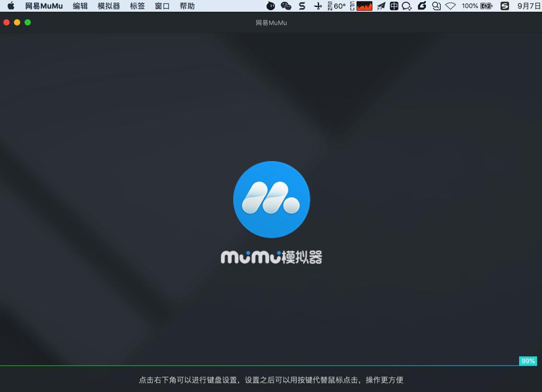Viewport: 542px width, 392px height.
Task: Click the 网易MuMu window title text
Action: tap(271, 23)
